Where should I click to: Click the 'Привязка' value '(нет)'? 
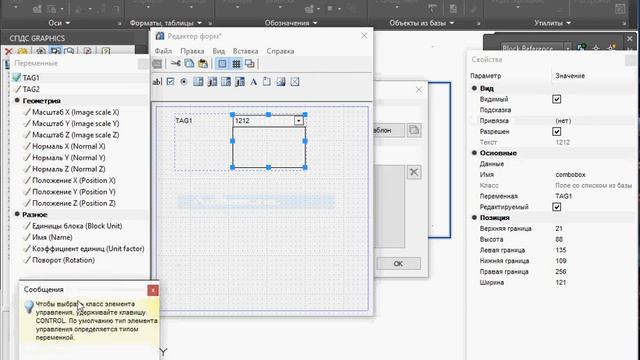pos(563,121)
